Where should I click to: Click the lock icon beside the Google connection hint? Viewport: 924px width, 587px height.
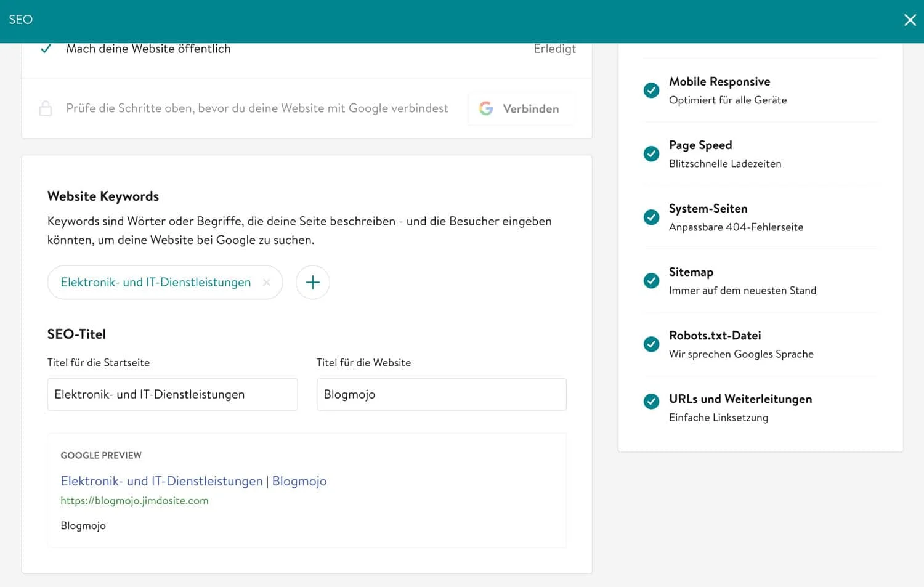coord(46,108)
